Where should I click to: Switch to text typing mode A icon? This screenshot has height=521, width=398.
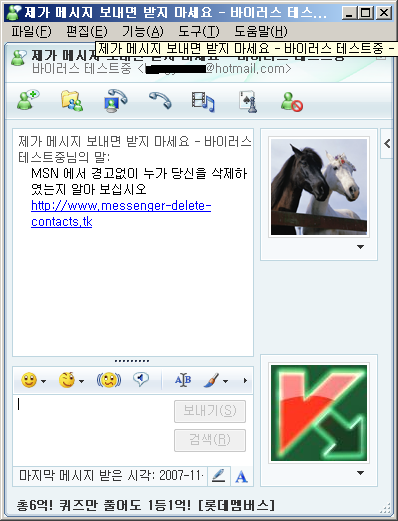click(x=242, y=476)
